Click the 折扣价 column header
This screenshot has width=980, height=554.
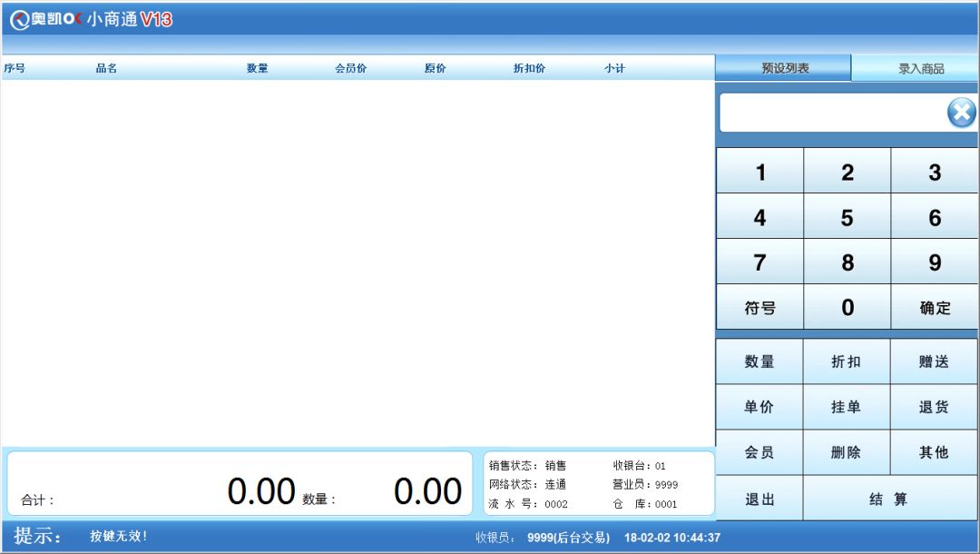(x=529, y=68)
